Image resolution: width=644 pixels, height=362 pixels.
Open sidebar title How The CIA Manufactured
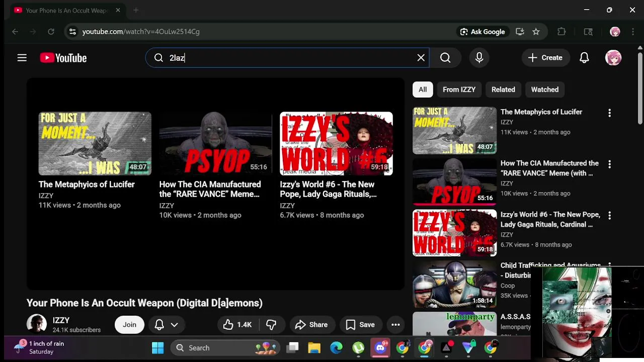point(549,168)
